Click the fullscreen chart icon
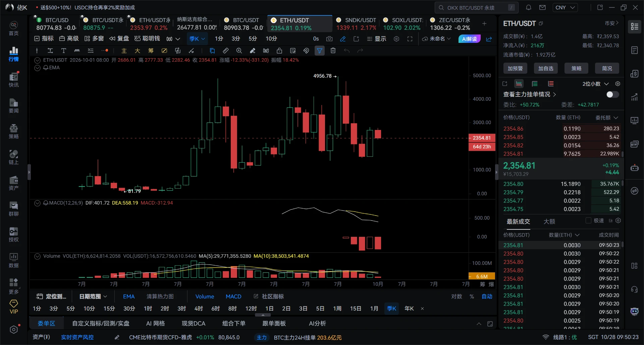The width and height of the screenshot is (644, 345). coord(410,39)
